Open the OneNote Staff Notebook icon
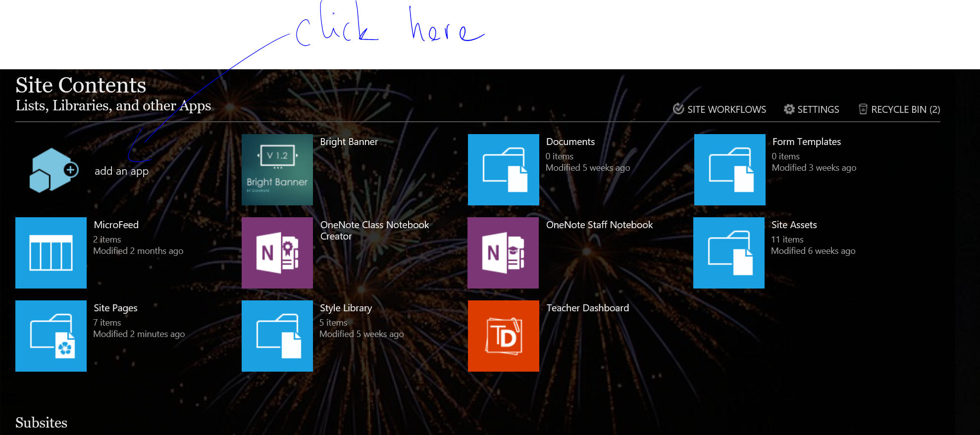Viewport: 980px width, 435px height. 503,253
